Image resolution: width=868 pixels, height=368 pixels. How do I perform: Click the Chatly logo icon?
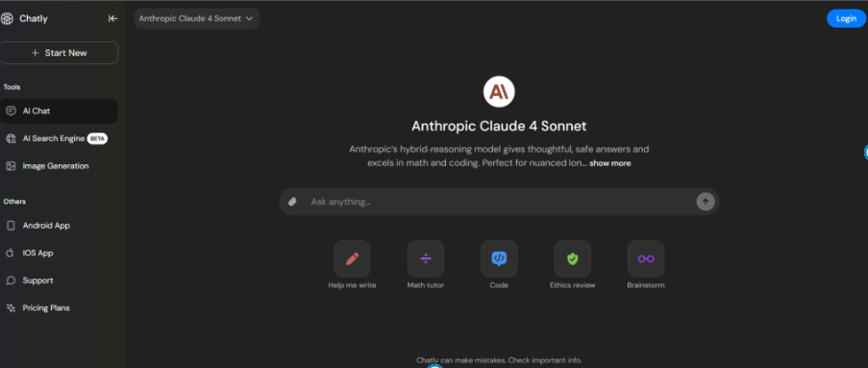[x=7, y=19]
